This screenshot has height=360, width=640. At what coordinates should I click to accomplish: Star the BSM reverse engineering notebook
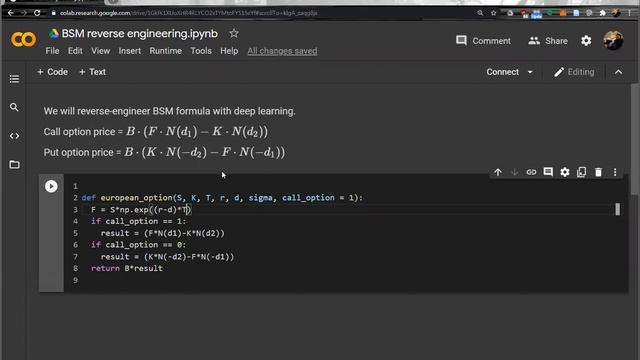(233, 33)
